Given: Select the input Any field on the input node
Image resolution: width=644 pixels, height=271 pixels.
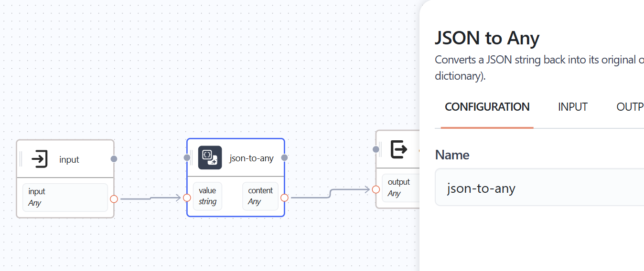Looking at the screenshot, I should click(x=65, y=198).
